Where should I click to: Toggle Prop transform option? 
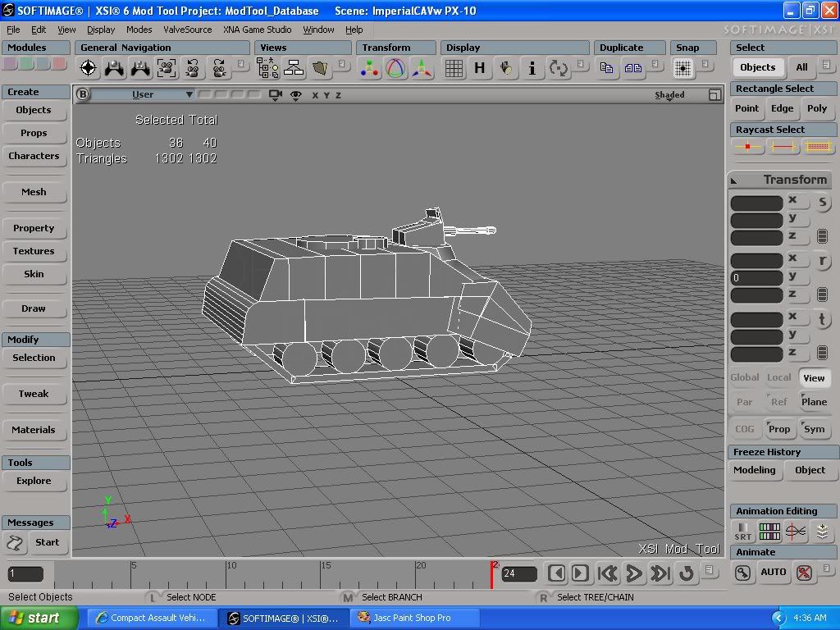tap(779, 428)
